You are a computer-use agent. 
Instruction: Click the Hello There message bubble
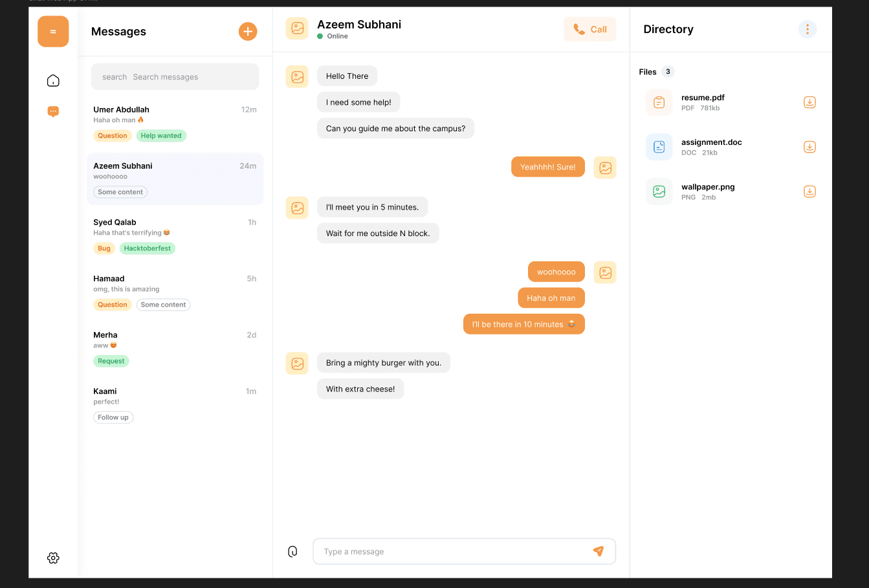pos(347,76)
